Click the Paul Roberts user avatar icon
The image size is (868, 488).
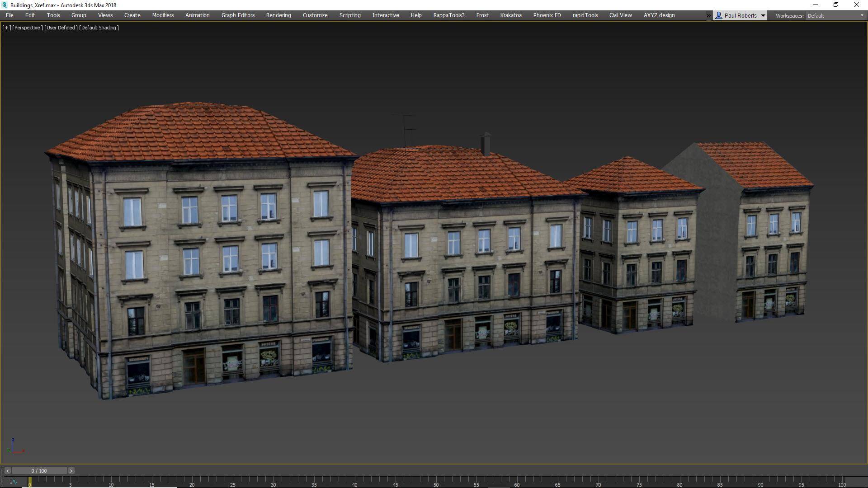[x=718, y=15]
